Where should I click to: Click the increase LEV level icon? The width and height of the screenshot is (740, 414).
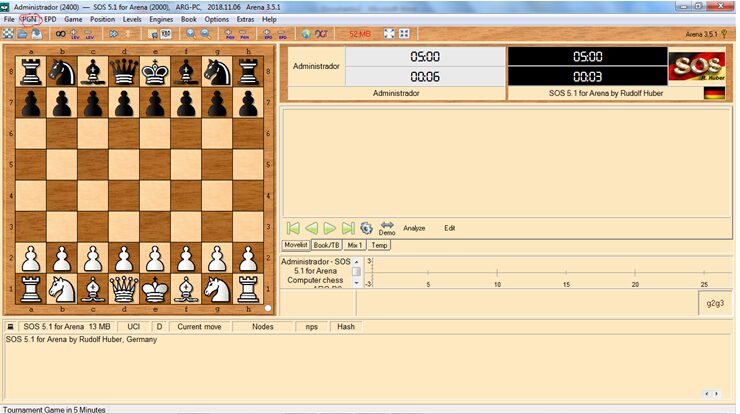pos(75,34)
